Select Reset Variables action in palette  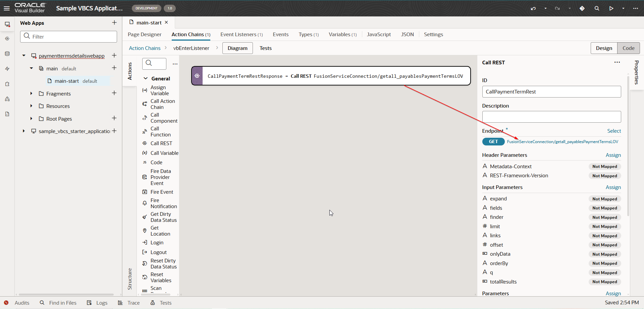click(160, 277)
